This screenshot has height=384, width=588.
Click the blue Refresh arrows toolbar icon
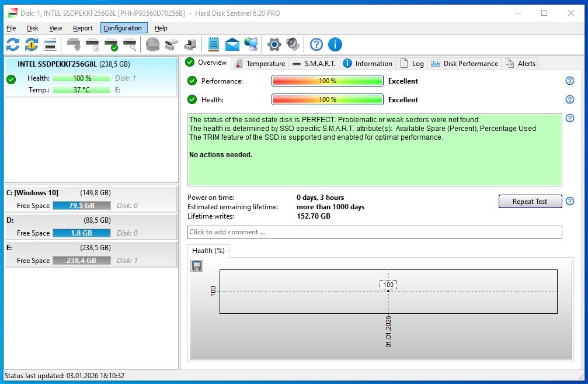(13, 44)
